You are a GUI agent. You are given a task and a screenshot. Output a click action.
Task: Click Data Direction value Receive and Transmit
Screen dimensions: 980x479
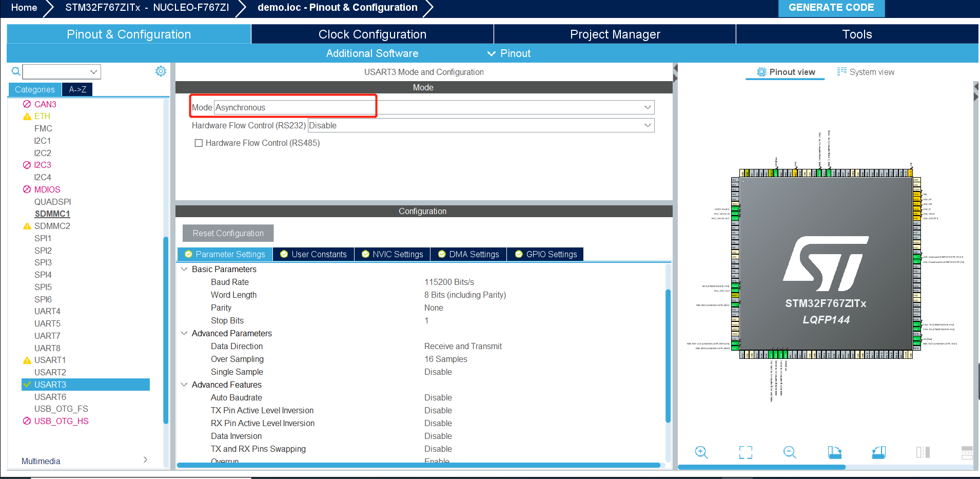[463, 346]
